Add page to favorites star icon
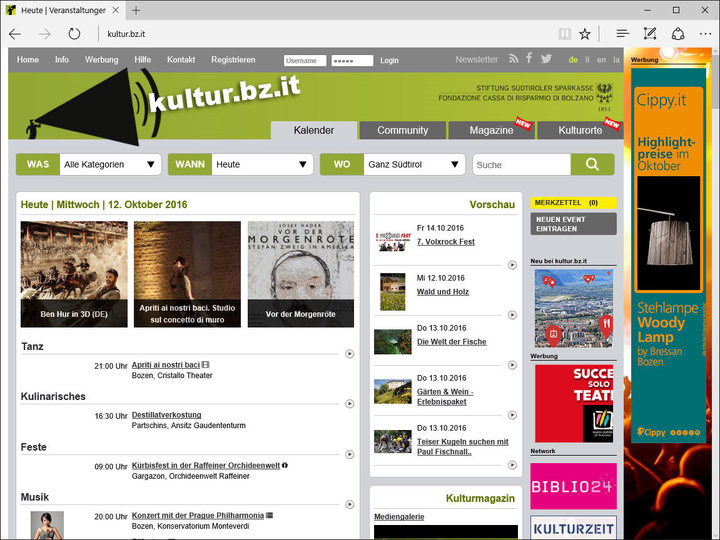Screen dimensions: 720x540 click(585, 34)
